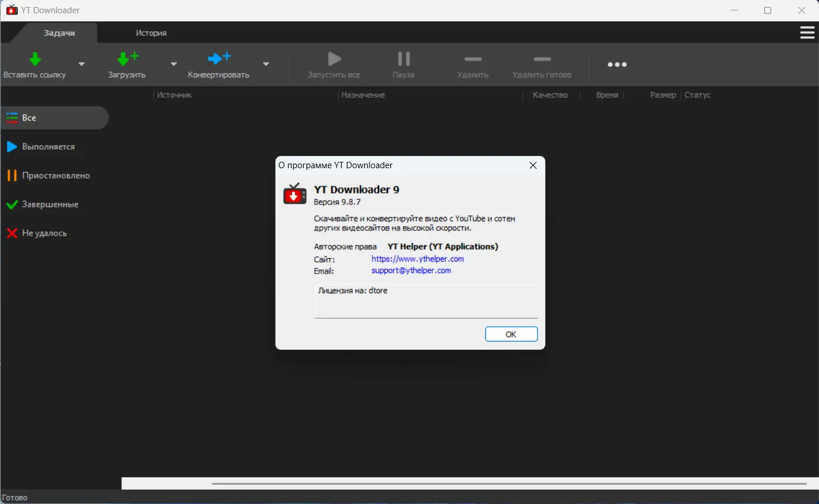This screenshot has height=504, width=819.
Task: Click the Готово status bar text
Action: point(15,498)
